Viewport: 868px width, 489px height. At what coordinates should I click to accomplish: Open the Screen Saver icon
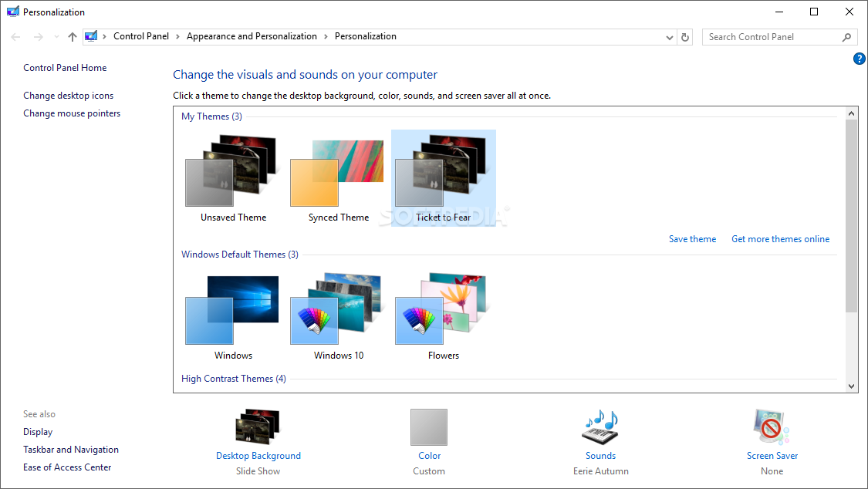772,427
